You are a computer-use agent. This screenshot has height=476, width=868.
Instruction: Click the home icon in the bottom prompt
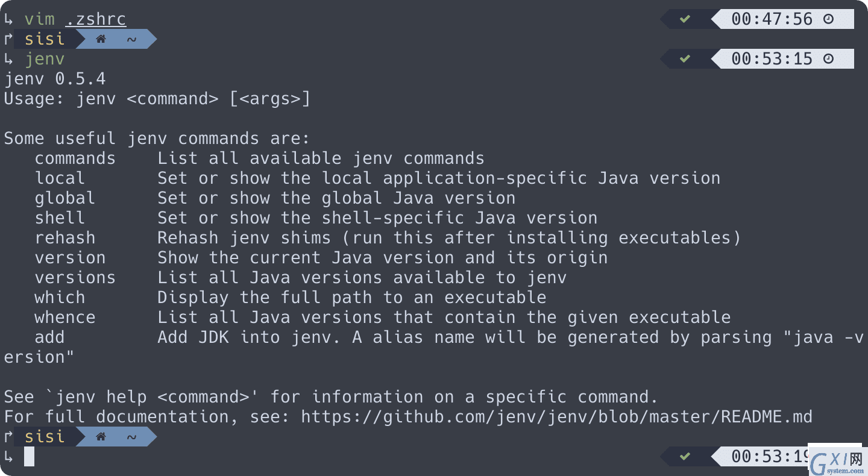pos(101,437)
